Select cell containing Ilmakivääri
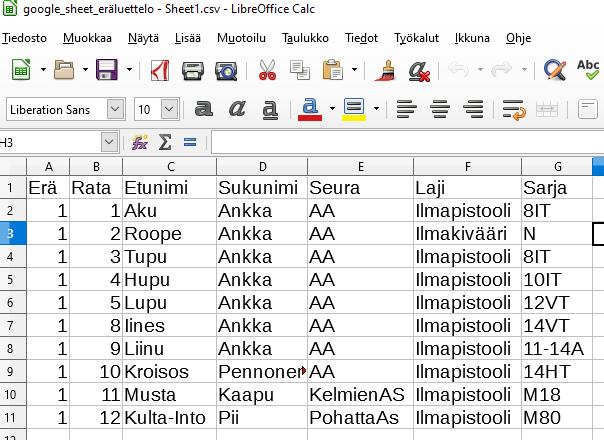This screenshot has height=440, width=604. coord(467,233)
